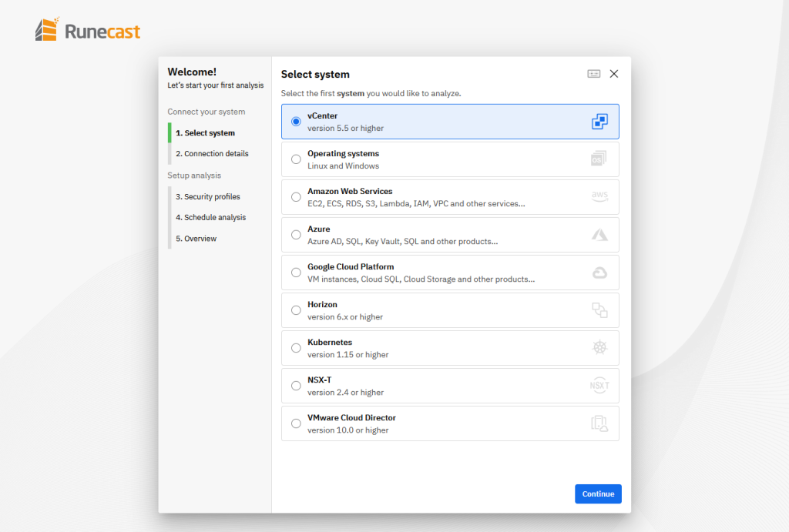Select the Operating systems radio button
The width and height of the screenshot is (789, 532).
(296, 159)
